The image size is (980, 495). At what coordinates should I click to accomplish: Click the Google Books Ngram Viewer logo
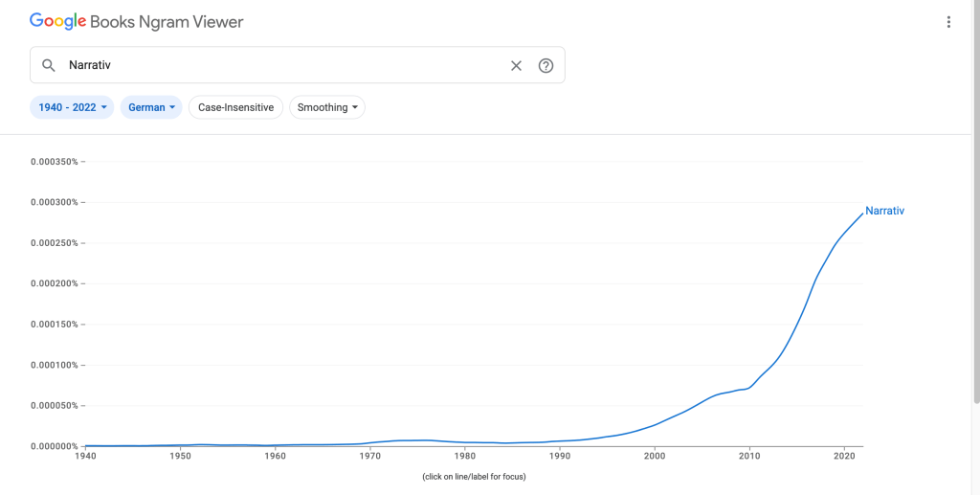tap(136, 21)
